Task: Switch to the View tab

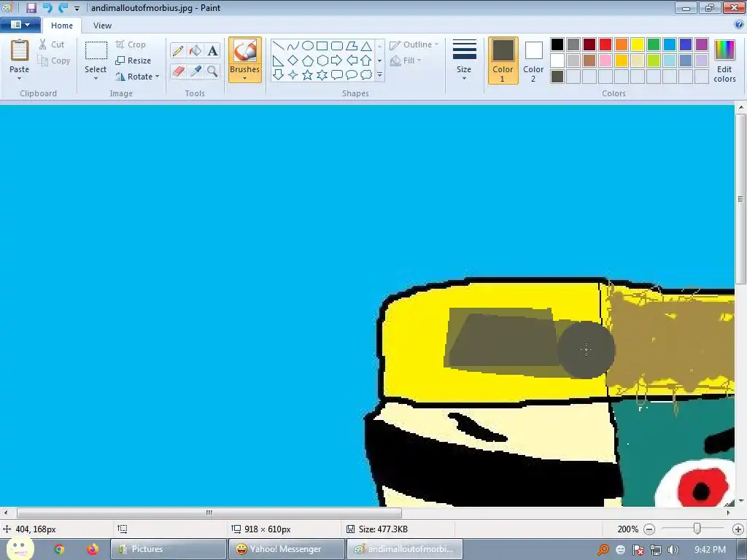Action: 102,26
